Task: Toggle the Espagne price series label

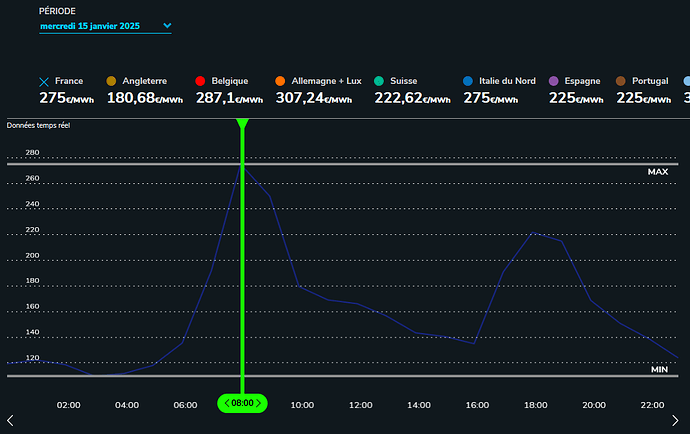Action: (x=584, y=80)
